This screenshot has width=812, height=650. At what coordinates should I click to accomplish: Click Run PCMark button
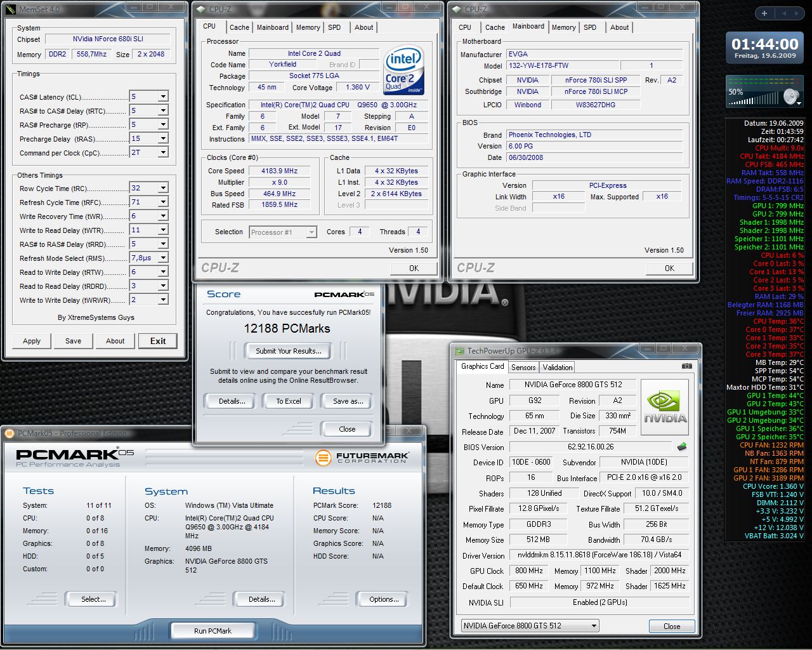click(x=213, y=631)
